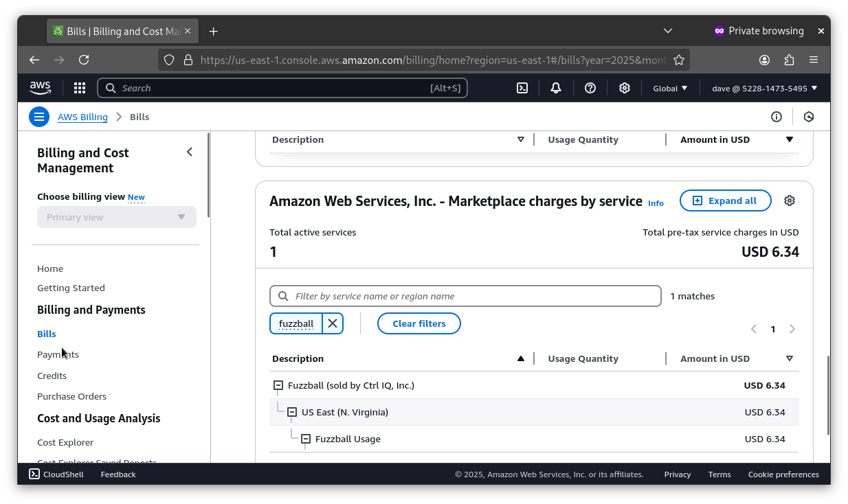Screen dimensions: 848x504
Task: Click the fuzzball filter token text
Action: click(296, 323)
